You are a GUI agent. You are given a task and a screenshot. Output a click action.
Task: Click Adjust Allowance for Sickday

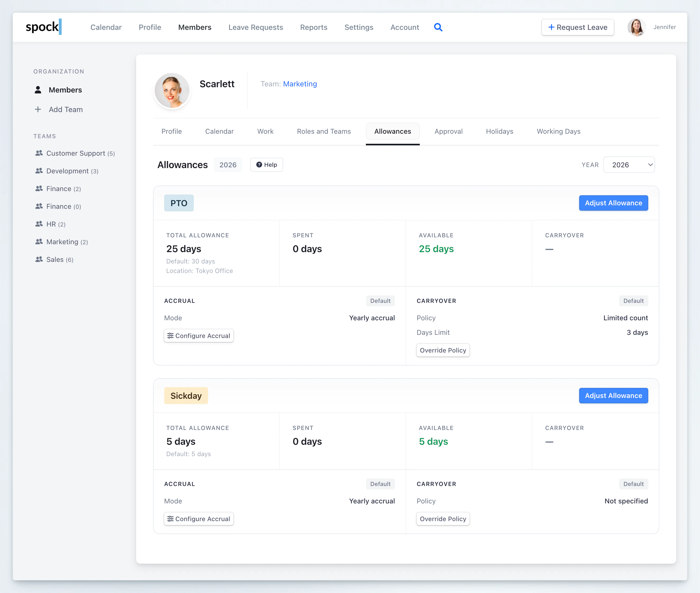click(613, 396)
